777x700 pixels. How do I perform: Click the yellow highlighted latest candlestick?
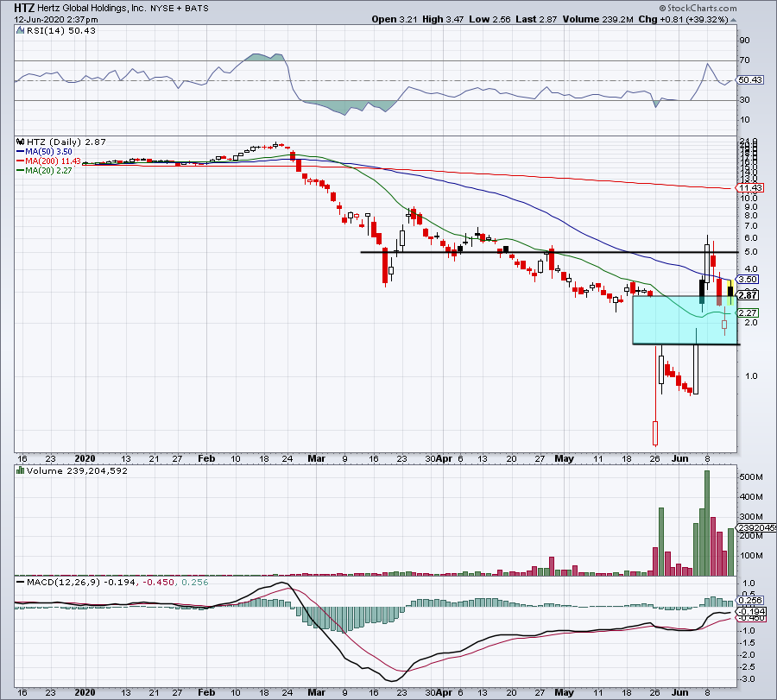[730, 292]
